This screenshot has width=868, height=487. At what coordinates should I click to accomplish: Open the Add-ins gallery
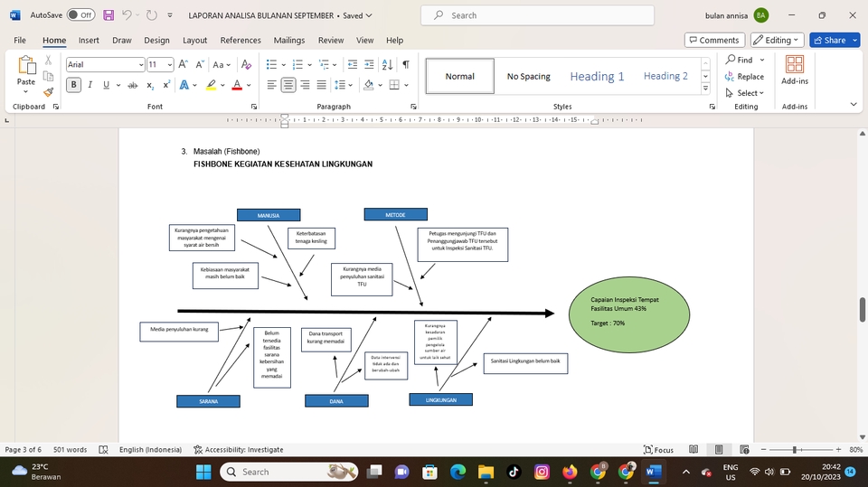tap(795, 70)
